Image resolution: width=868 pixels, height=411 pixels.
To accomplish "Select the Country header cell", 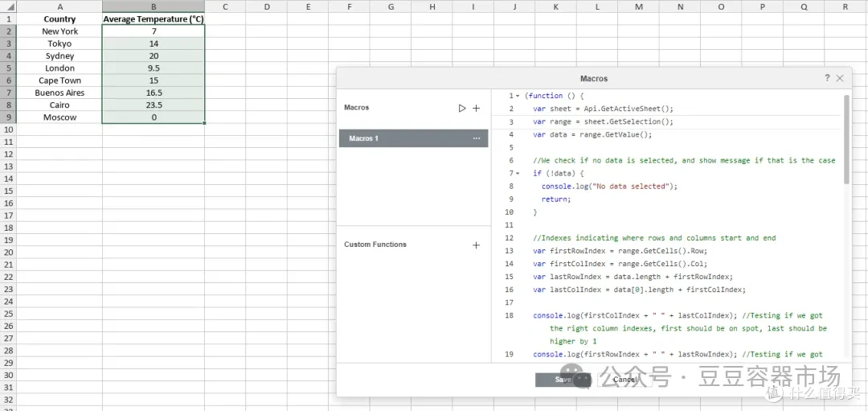I will [x=59, y=18].
